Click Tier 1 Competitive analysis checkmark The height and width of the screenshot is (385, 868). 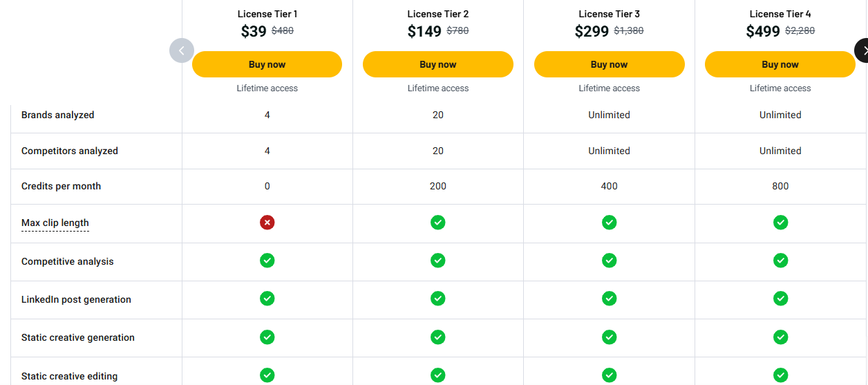[267, 261]
